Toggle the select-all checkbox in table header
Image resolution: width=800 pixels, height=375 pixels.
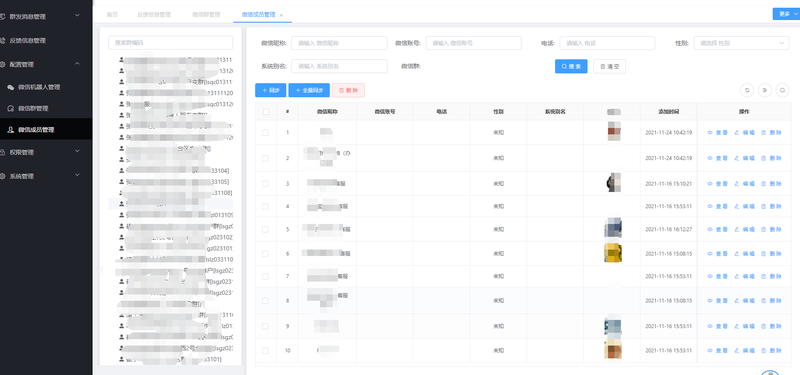point(265,112)
